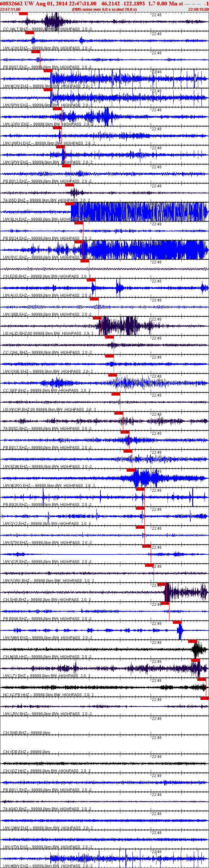Screen dimensions: 209x868
Task: Select the PB.B011 EHZ station label
Action: pyautogui.click(x=47, y=790)
